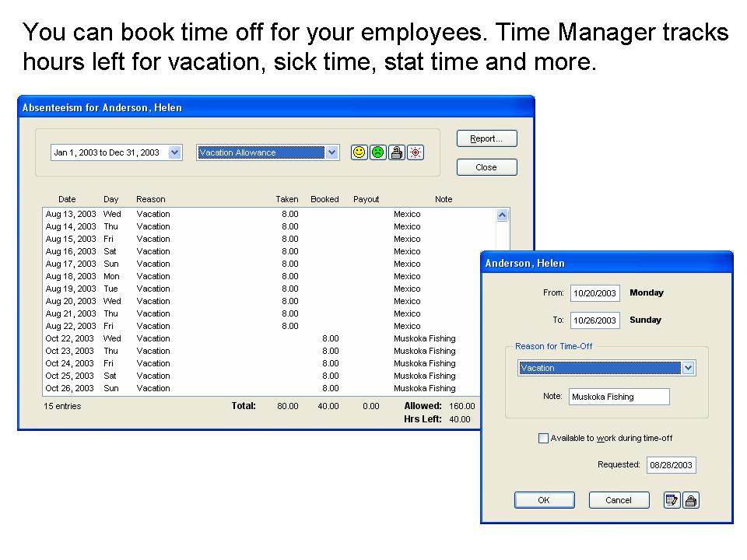Viewport: 747px width, 560px height.
Task: Click the padlock icon in Absenteeism toolbar
Action: (x=397, y=152)
